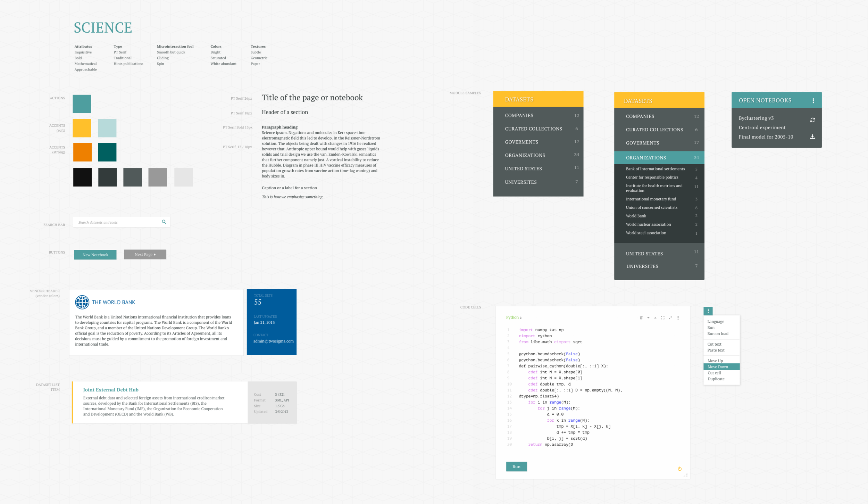Viewport: 868px width, 504px height.
Task: Click the trash icon in code cell toolbar
Action: (x=641, y=318)
